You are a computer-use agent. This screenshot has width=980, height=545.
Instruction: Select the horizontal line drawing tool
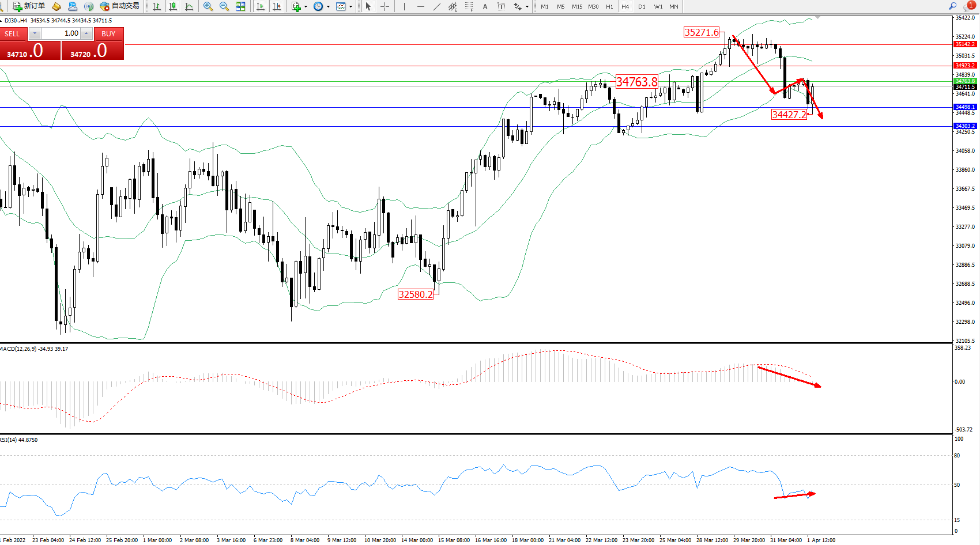420,6
